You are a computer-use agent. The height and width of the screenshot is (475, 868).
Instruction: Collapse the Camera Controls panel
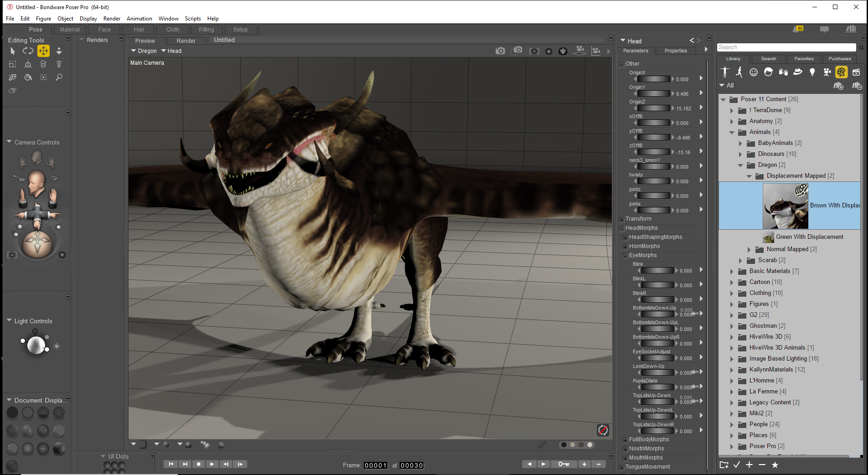point(9,142)
